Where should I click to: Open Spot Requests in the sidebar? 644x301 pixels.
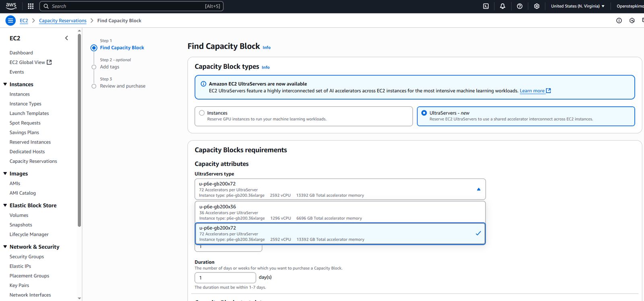coord(25,123)
